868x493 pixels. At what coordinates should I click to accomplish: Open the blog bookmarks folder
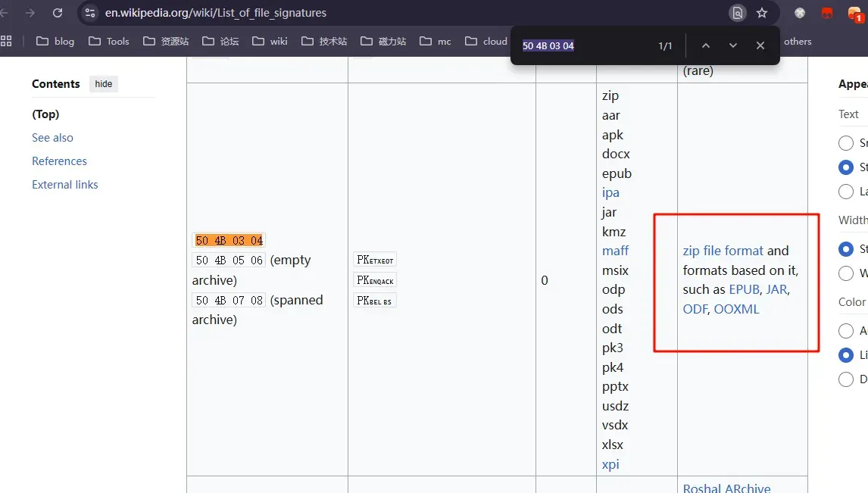pyautogui.click(x=55, y=42)
